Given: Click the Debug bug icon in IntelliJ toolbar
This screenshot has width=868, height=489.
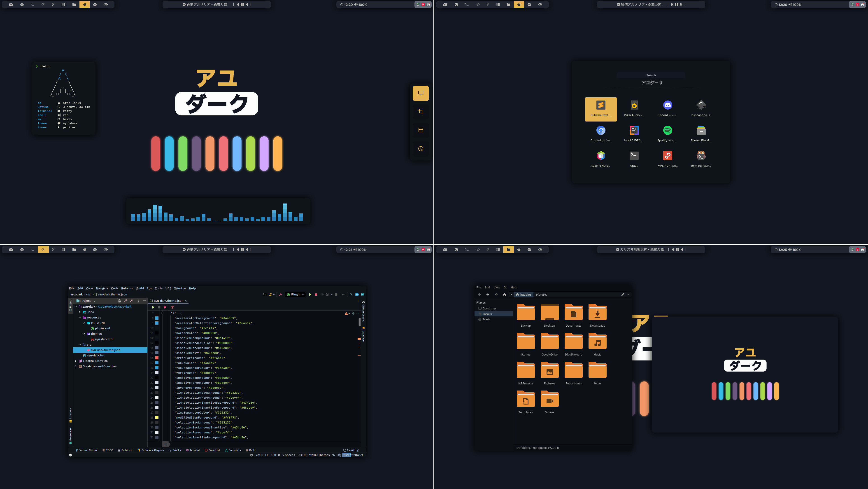Looking at the screenshot, I should (316, 295).
